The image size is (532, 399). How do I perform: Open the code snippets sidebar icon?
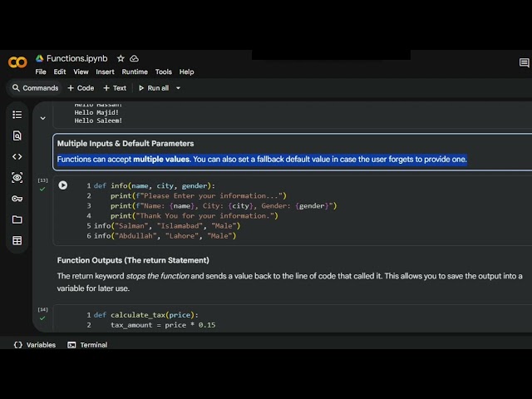click(17, 157)
